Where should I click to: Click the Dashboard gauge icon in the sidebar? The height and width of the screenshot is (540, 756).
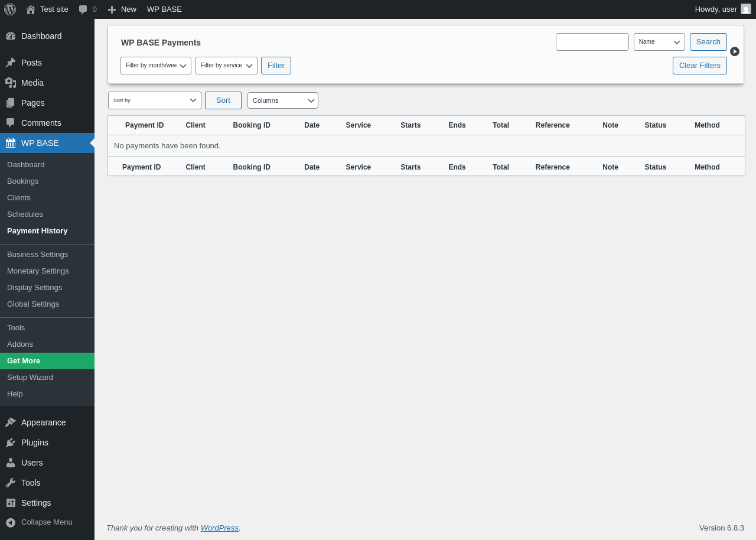(11, 36)
